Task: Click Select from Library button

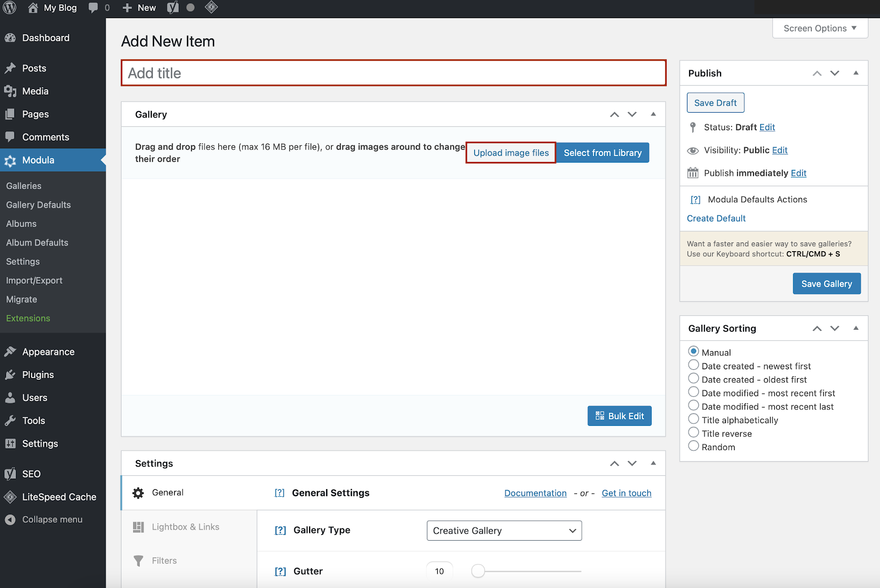Action: [x=603, y=153]
